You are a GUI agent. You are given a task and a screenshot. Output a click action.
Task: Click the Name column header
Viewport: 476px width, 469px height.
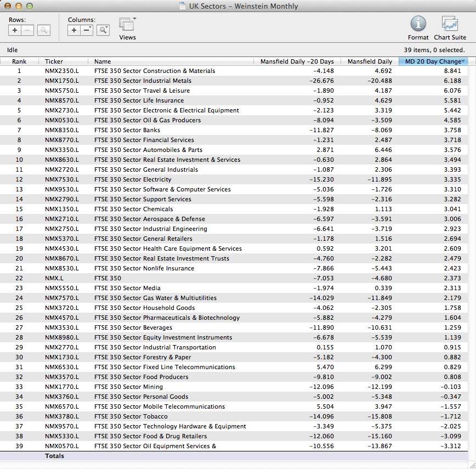103,61
